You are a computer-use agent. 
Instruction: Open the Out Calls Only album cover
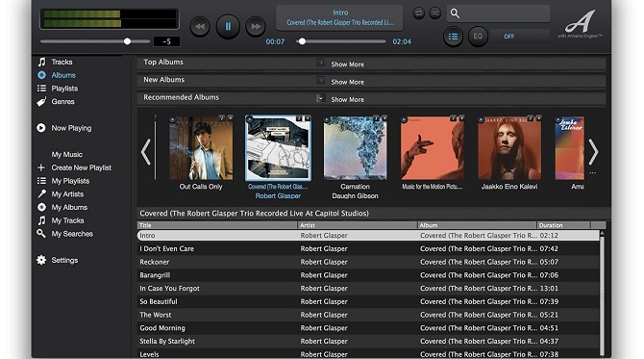(201, 148)
